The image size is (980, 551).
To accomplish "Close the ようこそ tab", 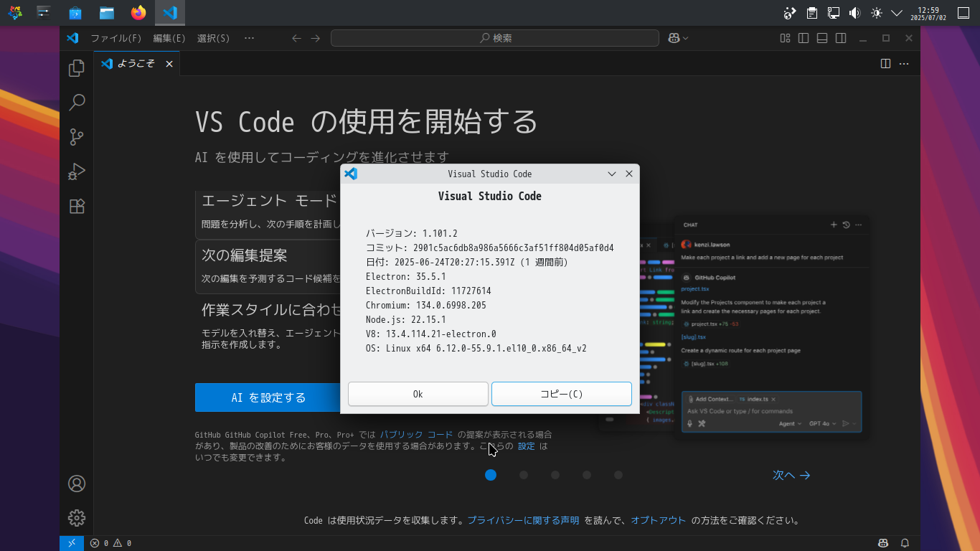I will point(169,64).
